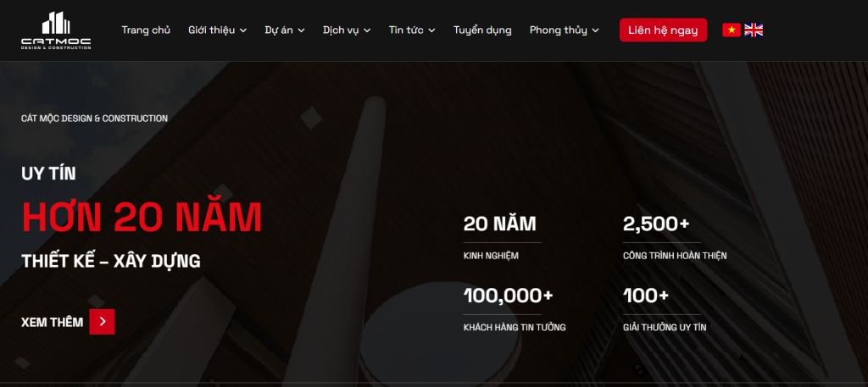Click the CATMOC logo in the header
Viewport: 868px width, 387px height.
click(x=56, y=30)
